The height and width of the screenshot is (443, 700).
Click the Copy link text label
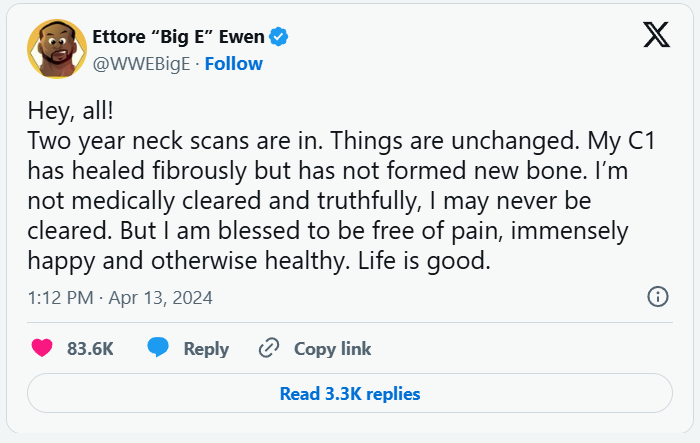coord(332,349)
